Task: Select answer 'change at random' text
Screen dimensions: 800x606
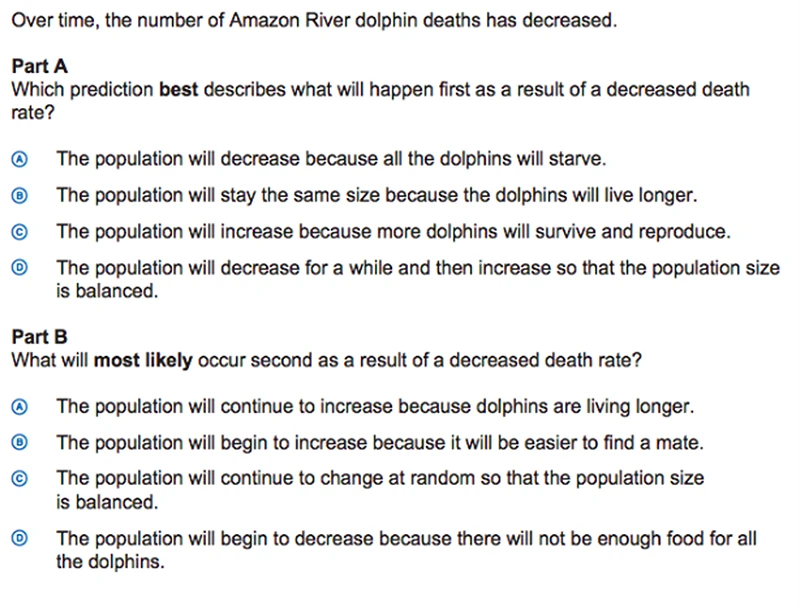Action: [x=380, y=490]
